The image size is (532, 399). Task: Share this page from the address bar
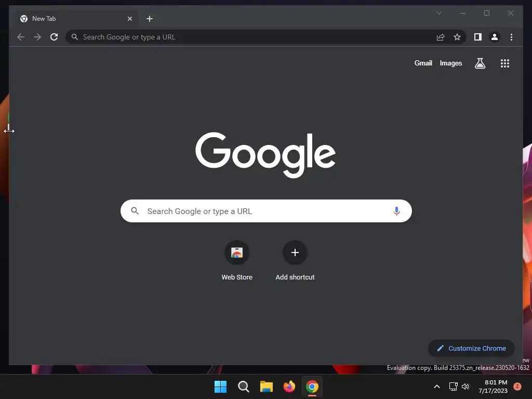(x=441, y=37)
